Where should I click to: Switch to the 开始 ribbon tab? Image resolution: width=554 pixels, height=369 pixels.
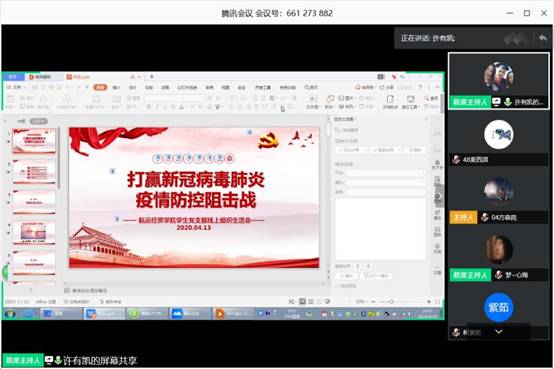click(x=100, y=87)
